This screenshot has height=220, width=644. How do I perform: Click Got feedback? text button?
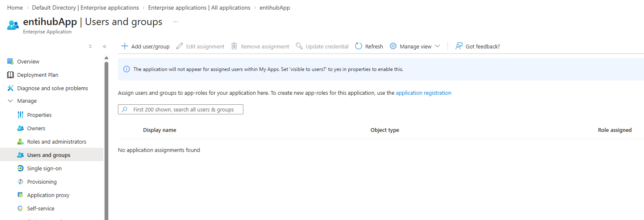click(x=483, y=46)
